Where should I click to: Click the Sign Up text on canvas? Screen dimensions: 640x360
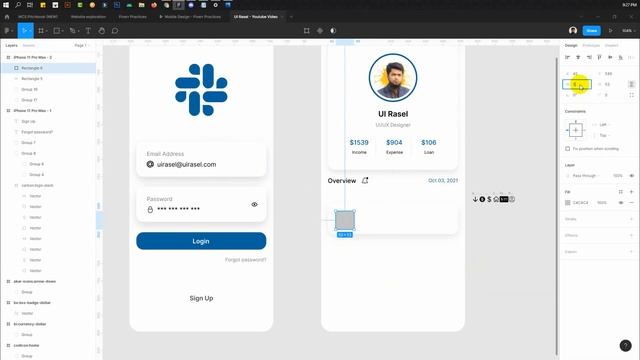(201, 298)
